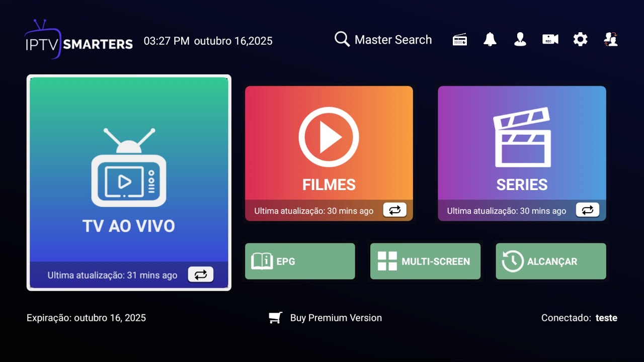Open notifications bell icon
The height and width of the screenshot is (362, 644).
pos(490,39)
